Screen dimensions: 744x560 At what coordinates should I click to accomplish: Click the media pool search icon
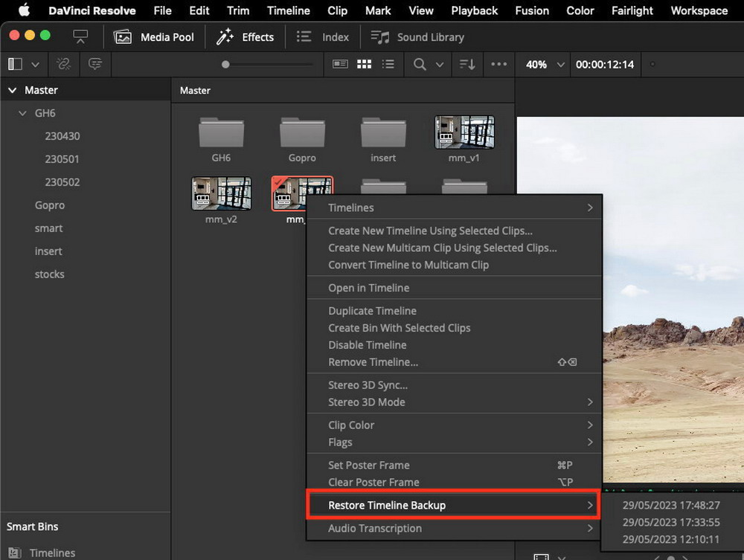[x=420, y=64]
